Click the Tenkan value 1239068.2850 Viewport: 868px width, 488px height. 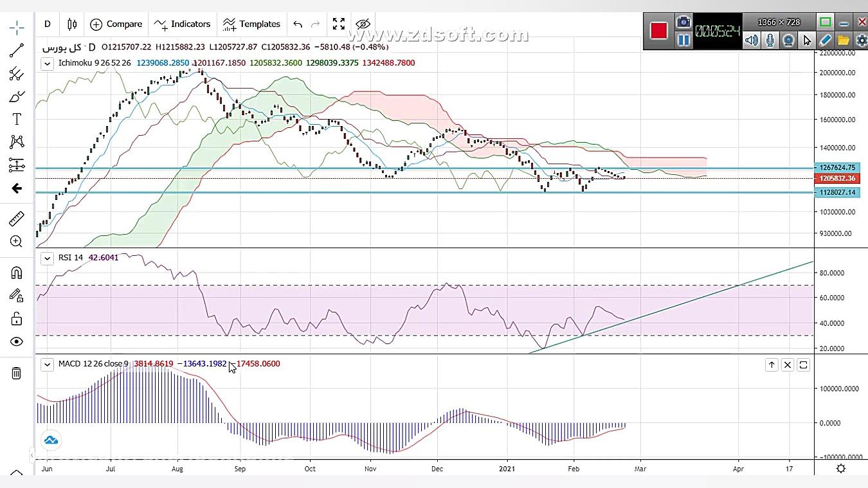[163, 63]
